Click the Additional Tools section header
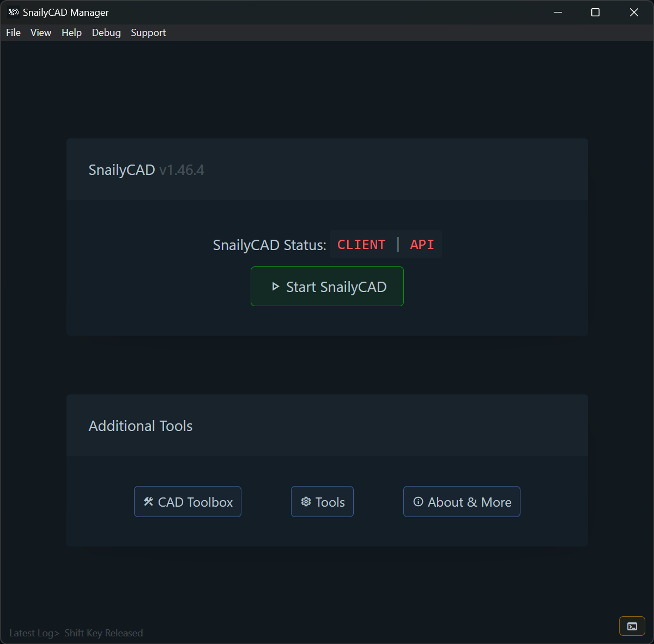Image resolution: width=654 pixels, height=644 pixels. coord(140,426)
